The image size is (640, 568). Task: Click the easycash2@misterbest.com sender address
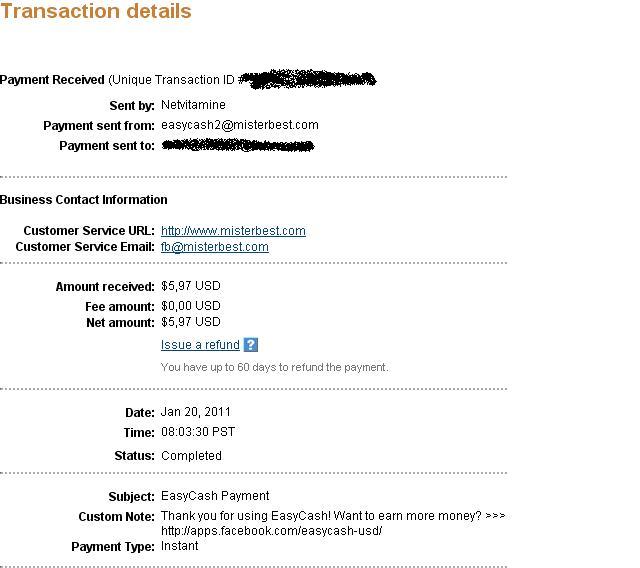coord(239,125)
